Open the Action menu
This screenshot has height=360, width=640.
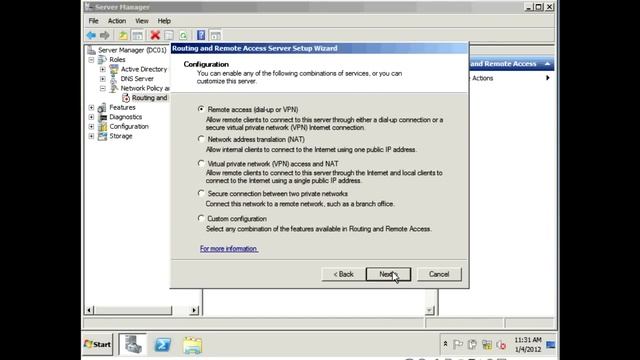[117, 21]
